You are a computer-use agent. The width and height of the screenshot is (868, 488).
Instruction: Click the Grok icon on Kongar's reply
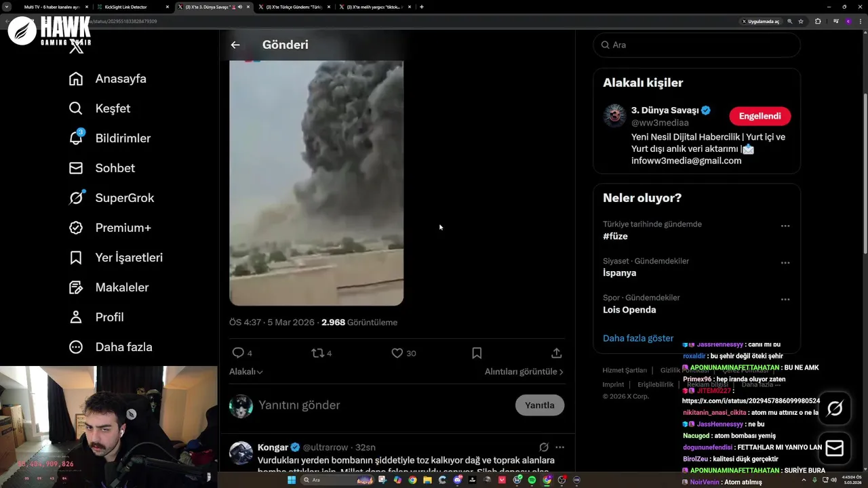tap(544, 447)
